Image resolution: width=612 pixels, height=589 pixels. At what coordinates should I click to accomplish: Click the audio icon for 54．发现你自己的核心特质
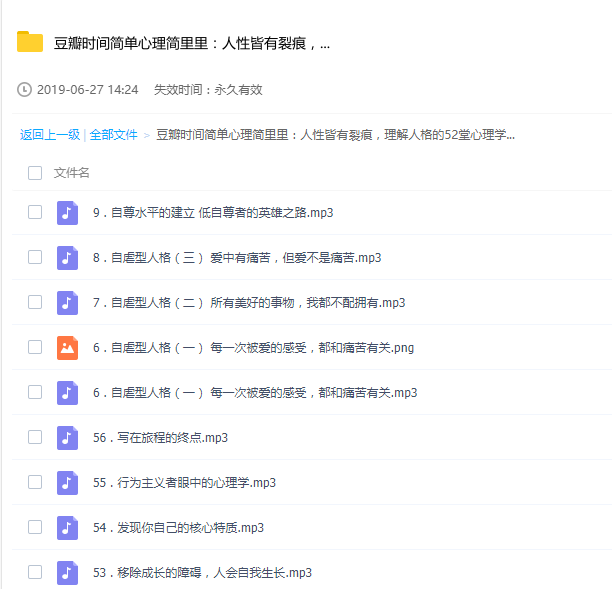coord(67,528)
